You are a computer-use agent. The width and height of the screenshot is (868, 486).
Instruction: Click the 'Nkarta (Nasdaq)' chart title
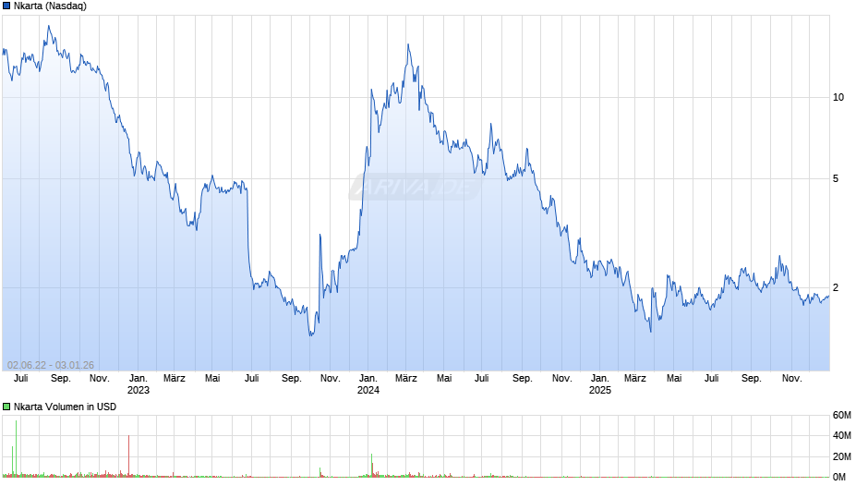point(51,6)
